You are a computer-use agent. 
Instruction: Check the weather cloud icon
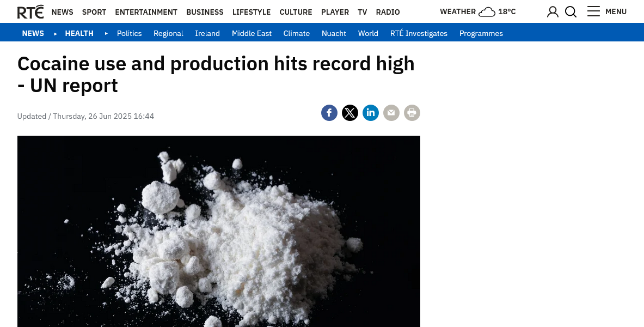[x=487, y=12]
